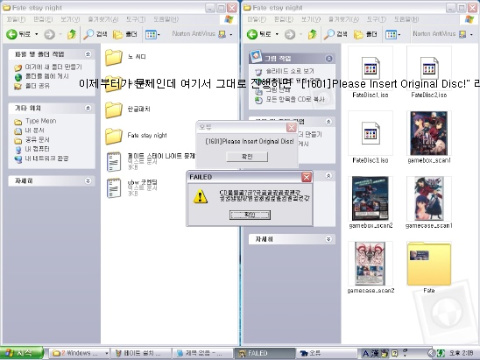Click 여기에 새 폴더 만들기 link

[x=53, y=67]
